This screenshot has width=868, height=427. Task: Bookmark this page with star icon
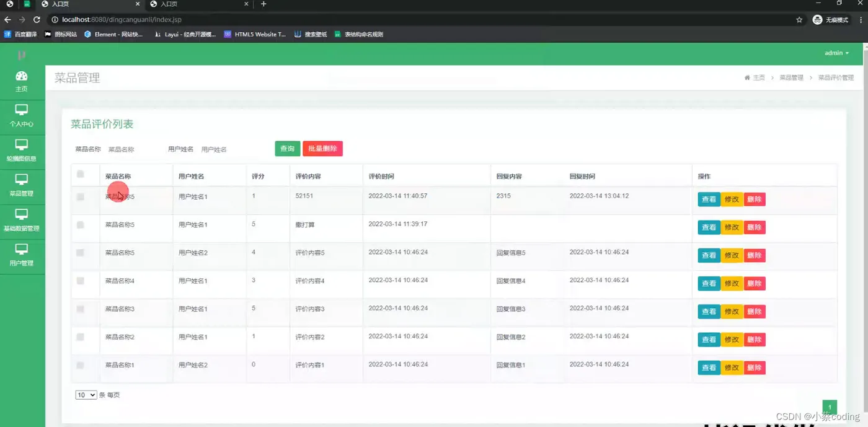tap(799, 20)
